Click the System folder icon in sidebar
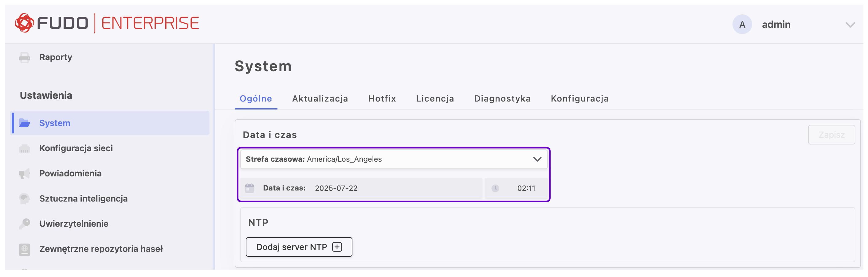Screen dimensions: 868x277 pyautogui.click(x=25, y=123)
